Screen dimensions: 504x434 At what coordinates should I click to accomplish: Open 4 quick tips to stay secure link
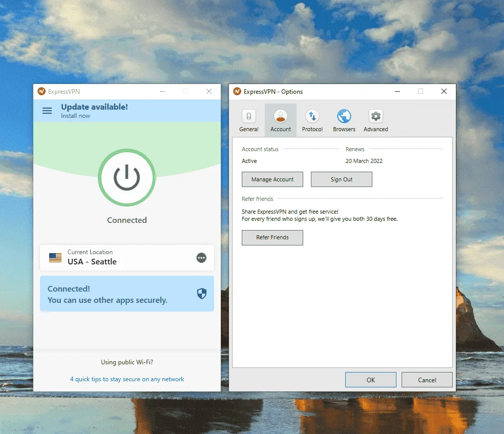coord(127,379)
